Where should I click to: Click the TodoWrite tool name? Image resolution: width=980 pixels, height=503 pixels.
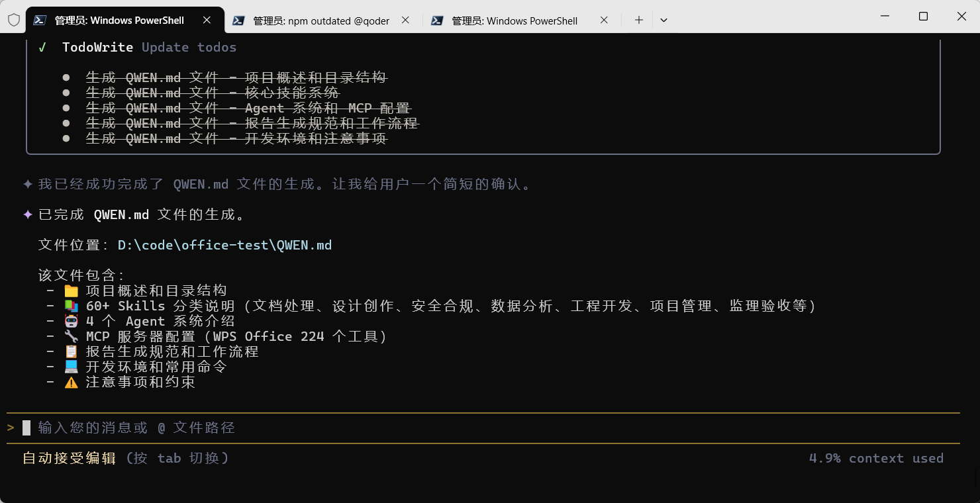tap(97, 47)
